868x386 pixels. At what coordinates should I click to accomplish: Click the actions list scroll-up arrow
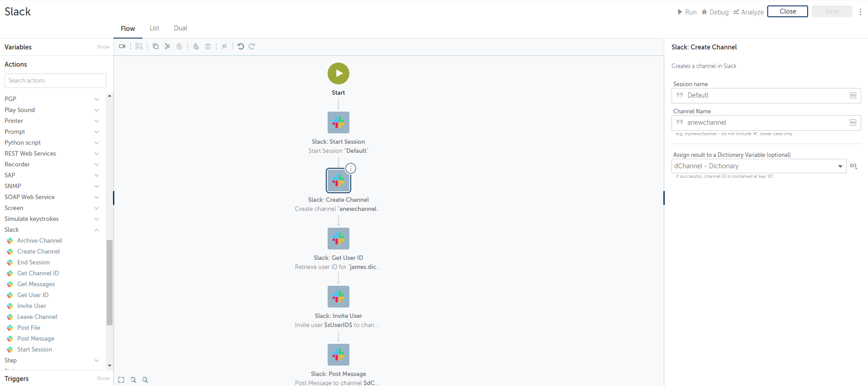pyautogui.click(x=109, y=96)
